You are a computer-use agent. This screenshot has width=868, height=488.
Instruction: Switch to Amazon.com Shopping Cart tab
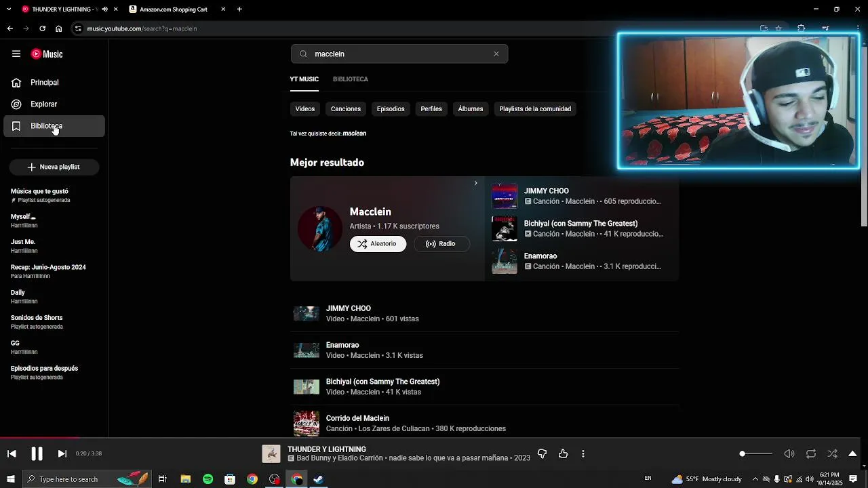(x=173, y=9)
